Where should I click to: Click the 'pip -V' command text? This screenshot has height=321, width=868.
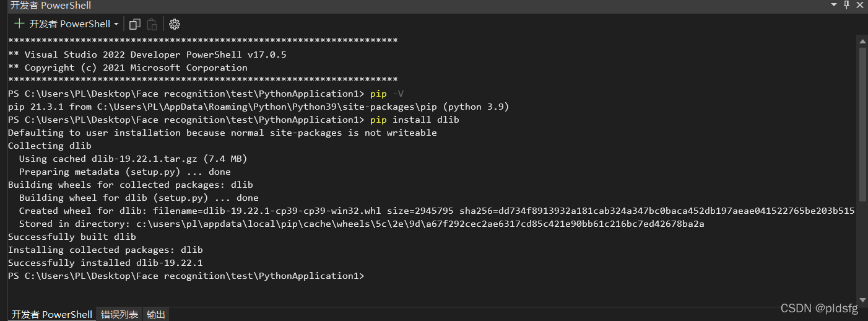click(x=387, y=94)
